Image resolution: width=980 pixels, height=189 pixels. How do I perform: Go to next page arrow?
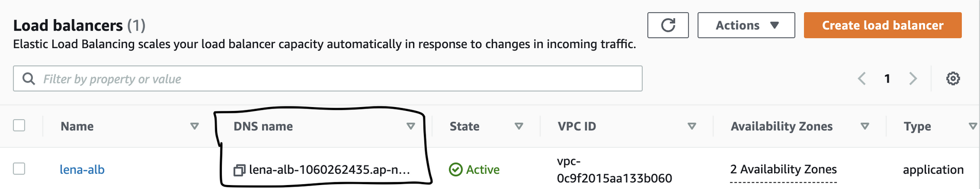coord(913,79)
